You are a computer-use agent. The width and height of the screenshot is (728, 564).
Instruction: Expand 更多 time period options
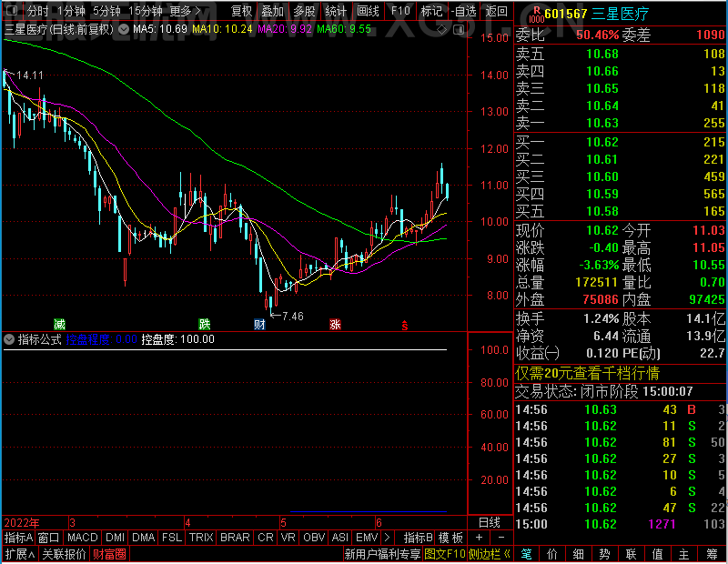[x=186, y=11]
